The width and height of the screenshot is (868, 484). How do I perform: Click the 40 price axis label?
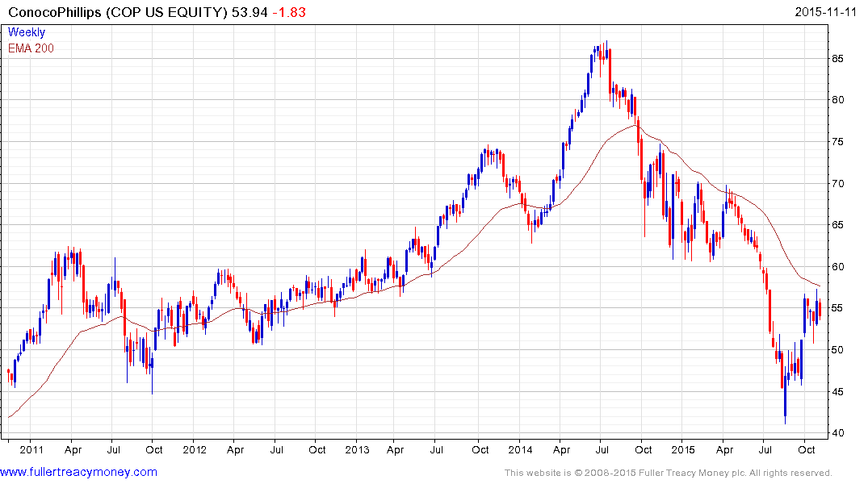coord(837,433)
